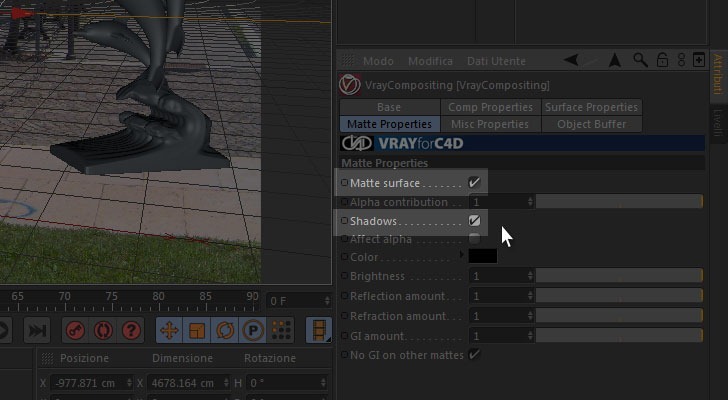The height and width of the screenshot is (400, 728).
Task: Toggle the orange scale key icon
Action: click(x=197, y=330)
